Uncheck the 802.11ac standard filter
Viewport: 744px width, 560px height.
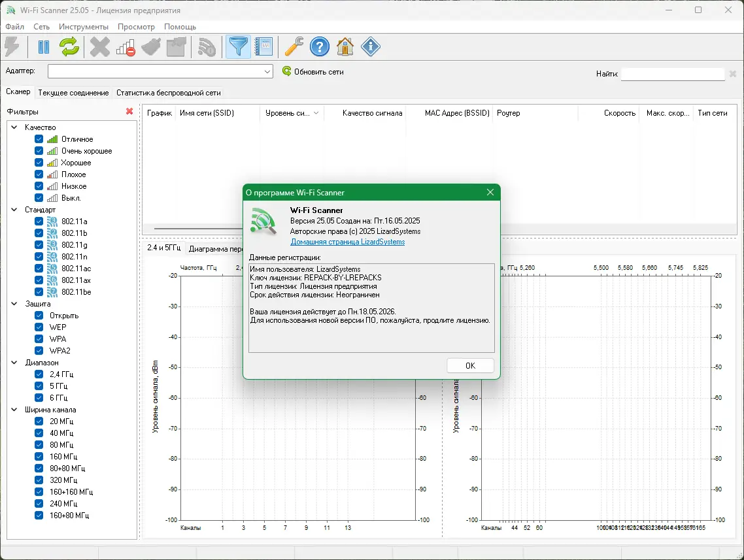tap(39, 269)
